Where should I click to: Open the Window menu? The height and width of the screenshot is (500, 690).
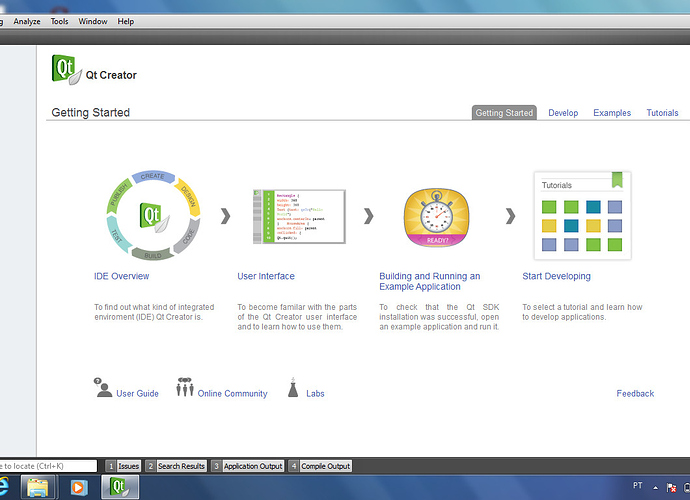[x=93, y=22]
